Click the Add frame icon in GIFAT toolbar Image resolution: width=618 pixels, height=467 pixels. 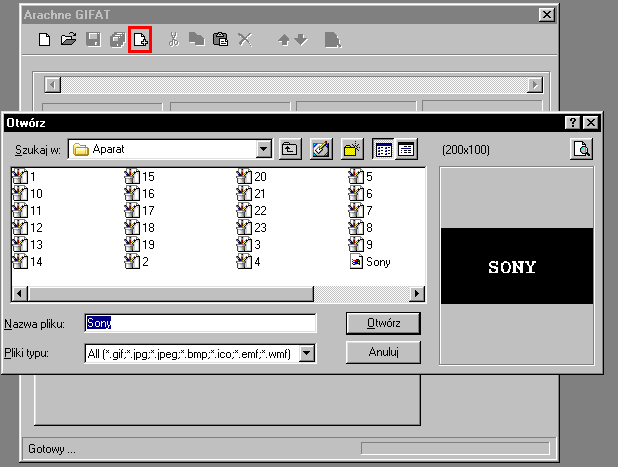click(140, 39)
